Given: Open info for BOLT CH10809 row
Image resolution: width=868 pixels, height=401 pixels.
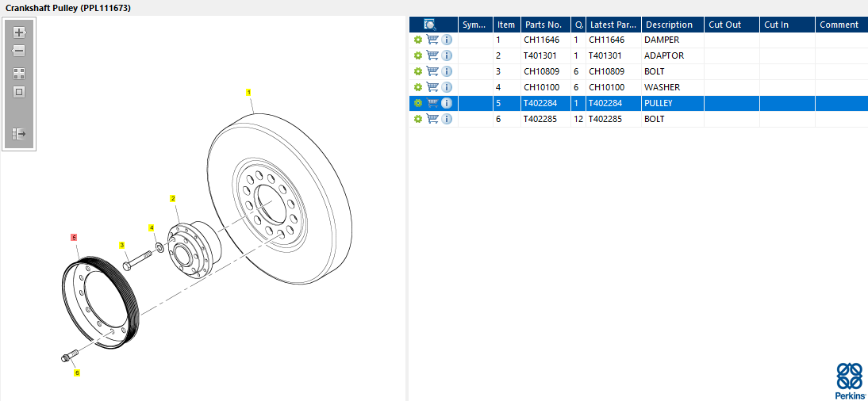Looking at the screenshot, I should pos(447,71).
